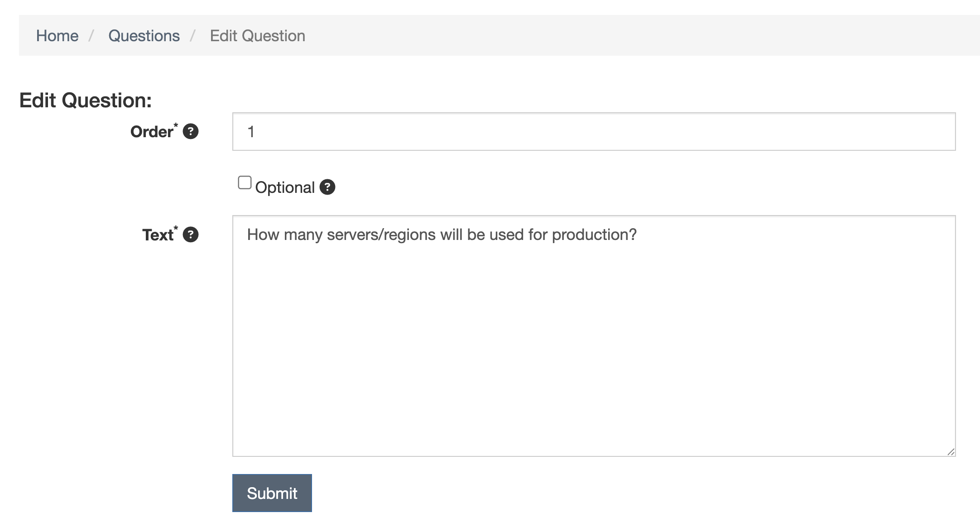Click the required asterisk on Order label
This screenshot has width=980, height=527.
176,125
